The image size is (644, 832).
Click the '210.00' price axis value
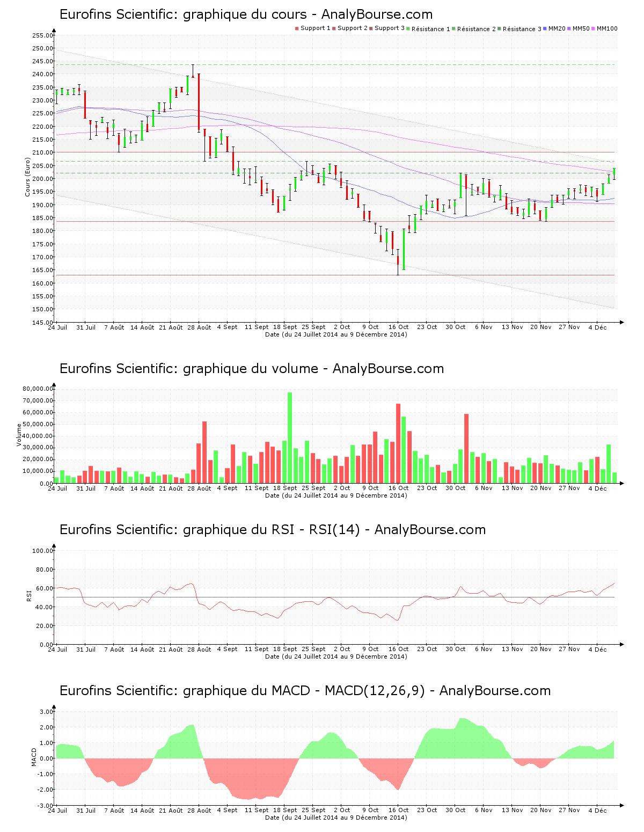pos(42,152)
